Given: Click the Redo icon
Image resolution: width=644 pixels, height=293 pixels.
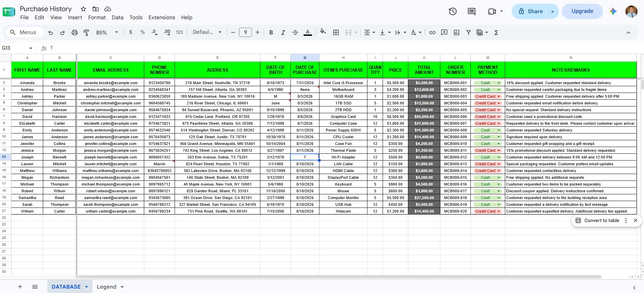Looking at the screenshot, I should 62,32.
